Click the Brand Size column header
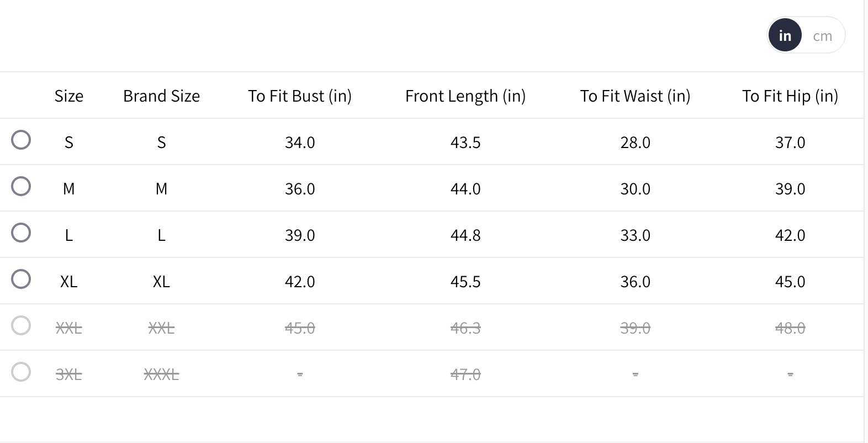This screenshot has width=868, height=443. pyautogui.click(x=161, y=96)
